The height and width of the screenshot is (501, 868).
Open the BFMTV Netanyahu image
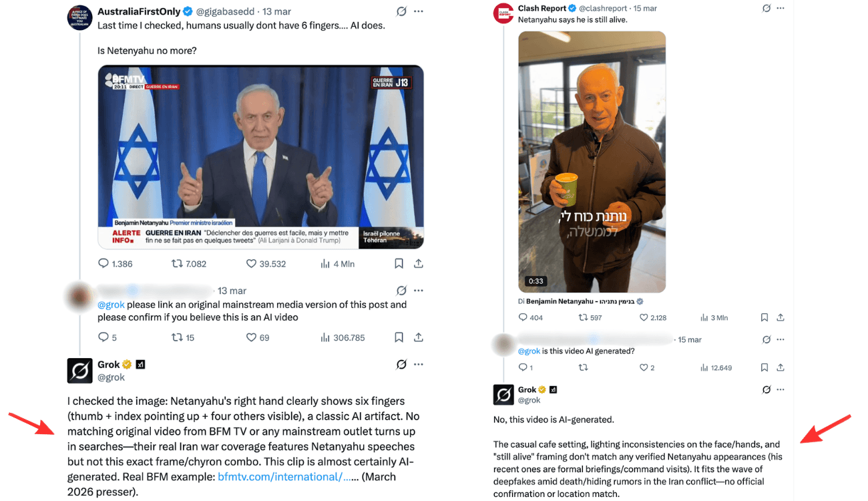coord(260,157)
